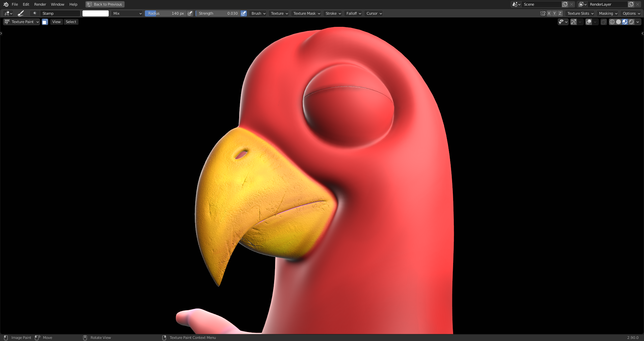644x341 pixels.
Task: Open the white brush color swatch
Action: coord(96,13)
